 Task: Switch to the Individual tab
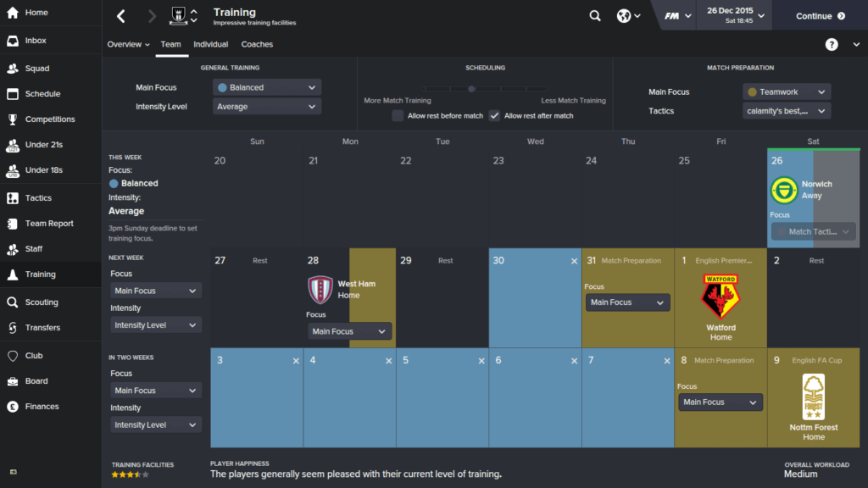point(210,44)
